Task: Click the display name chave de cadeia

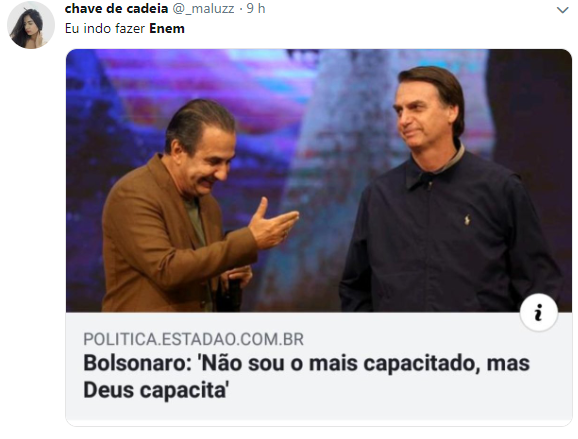Action: click(x=116, y=8)
